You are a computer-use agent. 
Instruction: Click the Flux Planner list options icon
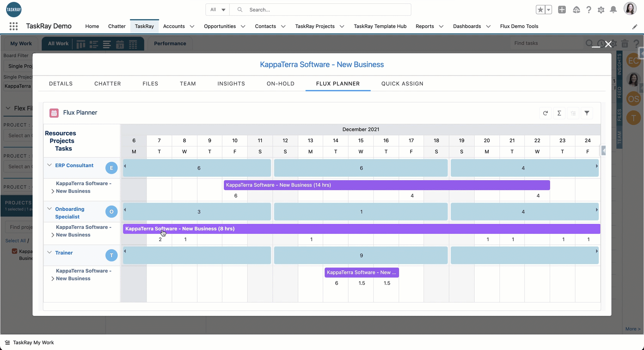(573, 113)
